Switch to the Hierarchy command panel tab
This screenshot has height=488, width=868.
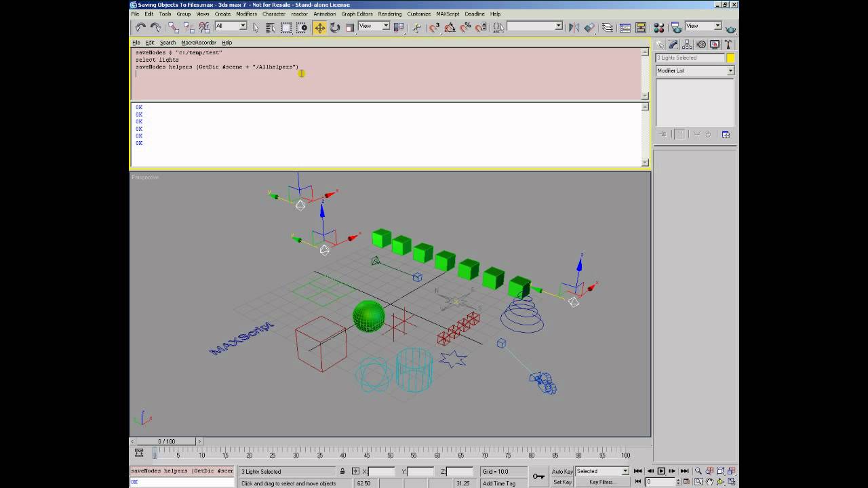(687, 44)
